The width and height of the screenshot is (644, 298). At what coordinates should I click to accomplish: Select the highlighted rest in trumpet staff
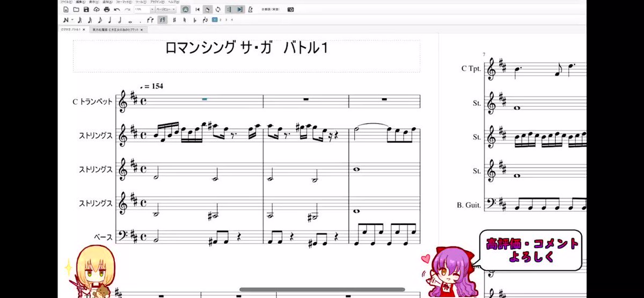point(204,99)
